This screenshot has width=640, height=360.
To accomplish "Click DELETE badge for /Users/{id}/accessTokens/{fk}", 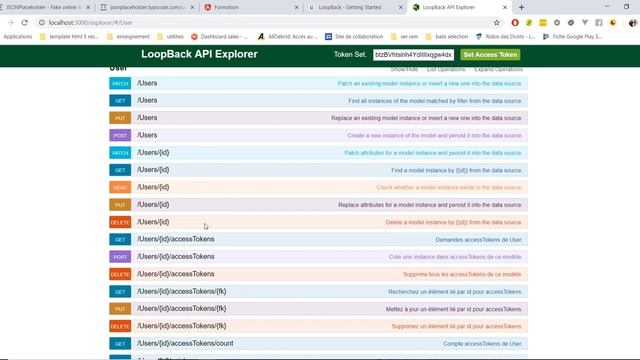I will point(120,326).
